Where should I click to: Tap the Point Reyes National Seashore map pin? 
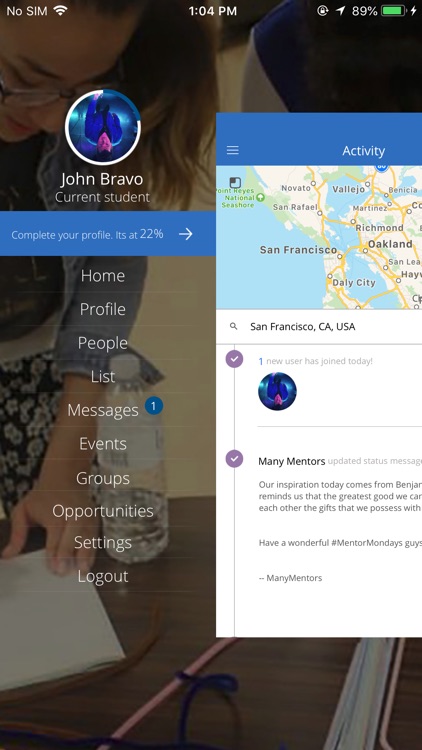[x=260, y=197]
